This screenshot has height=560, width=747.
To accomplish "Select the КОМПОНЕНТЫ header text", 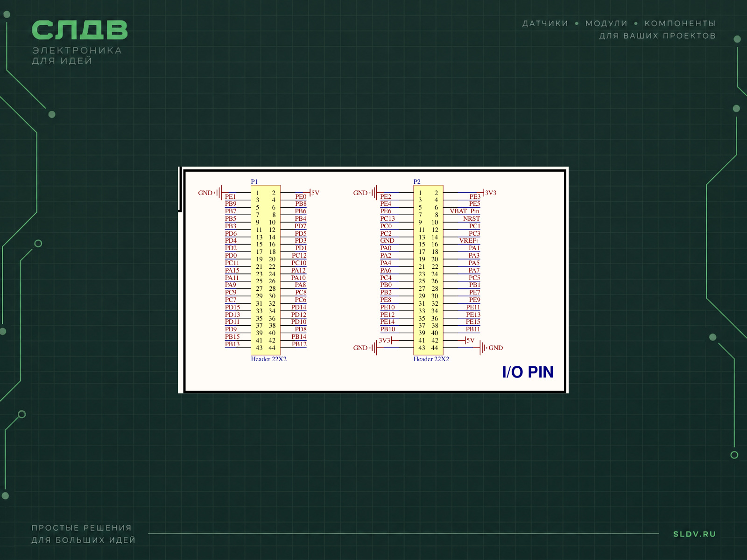I will click(x=680, y=23).
